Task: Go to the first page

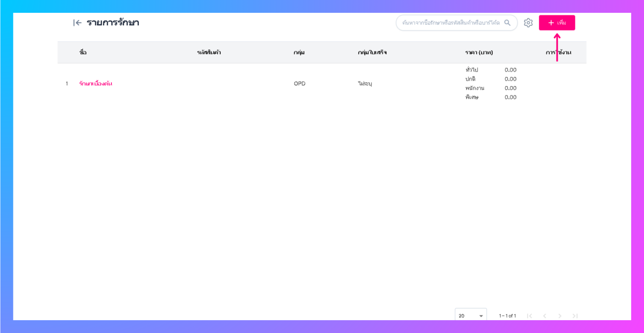Action: coord(529,316)
